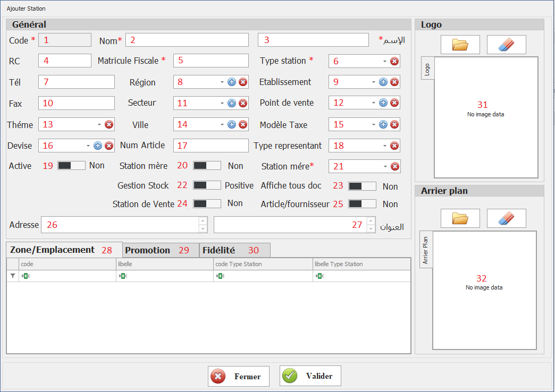Expand the Modèle Taxe dropdown
The width and height of the screenshot is (555, 392).
(373, 124)
